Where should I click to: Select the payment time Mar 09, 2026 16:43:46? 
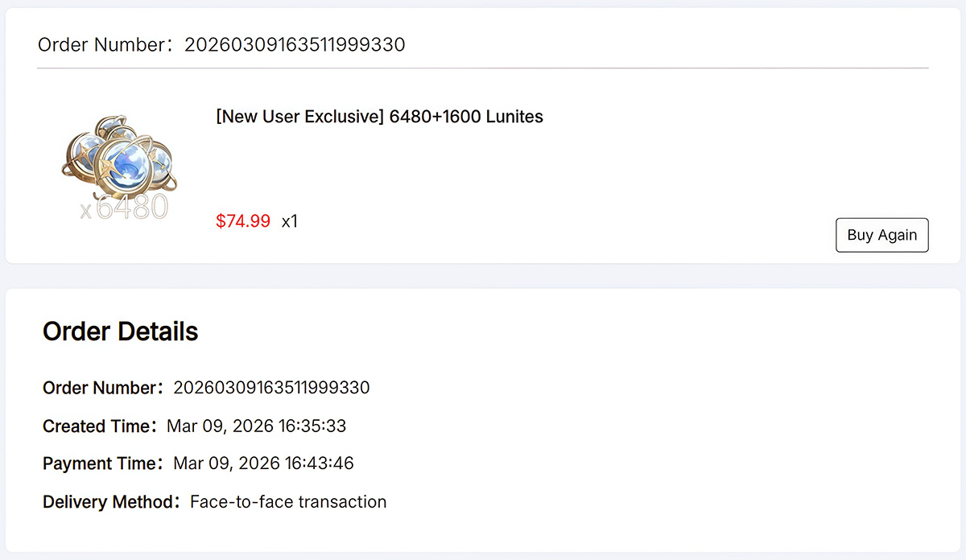(263, 464)
